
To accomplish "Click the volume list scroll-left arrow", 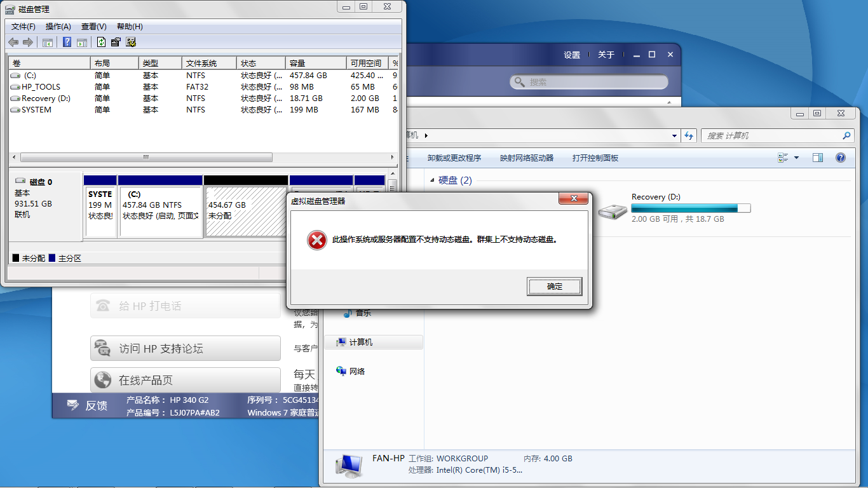I will pos(15,158).
